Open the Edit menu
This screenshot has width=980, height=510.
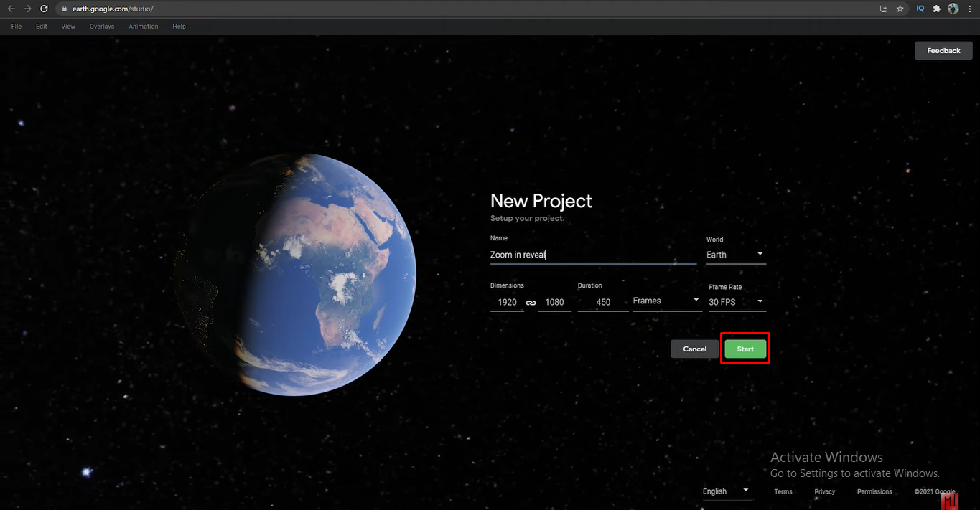42,27
